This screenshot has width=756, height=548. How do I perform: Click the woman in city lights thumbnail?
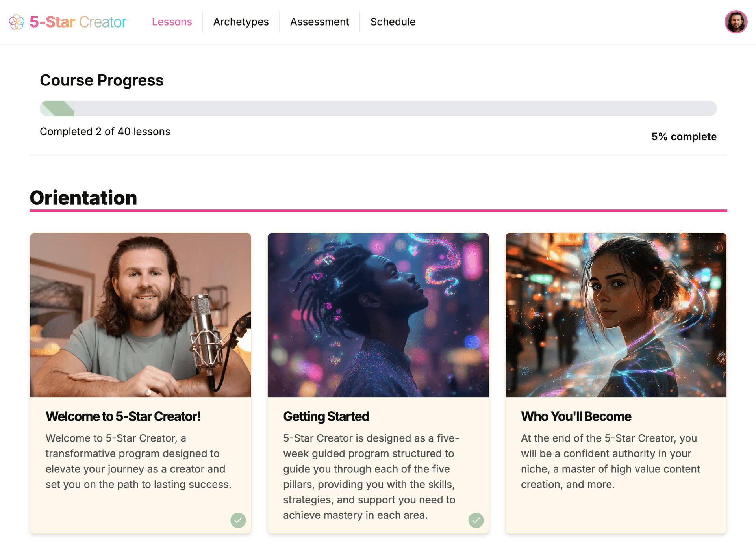[x=616, y=315]
